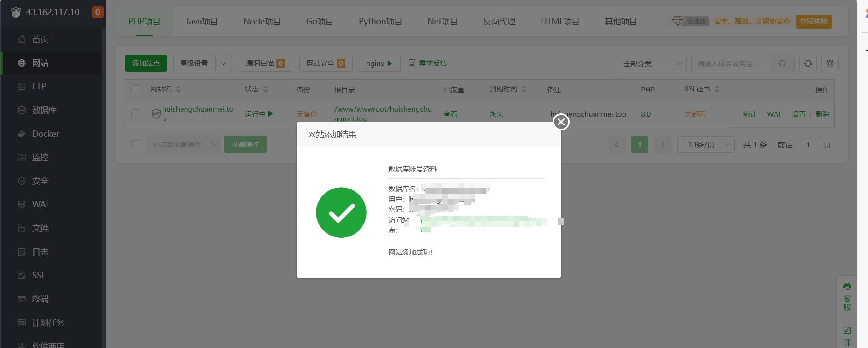Click the 计划任务 calendar icon in sidebar

coord(22,323)
